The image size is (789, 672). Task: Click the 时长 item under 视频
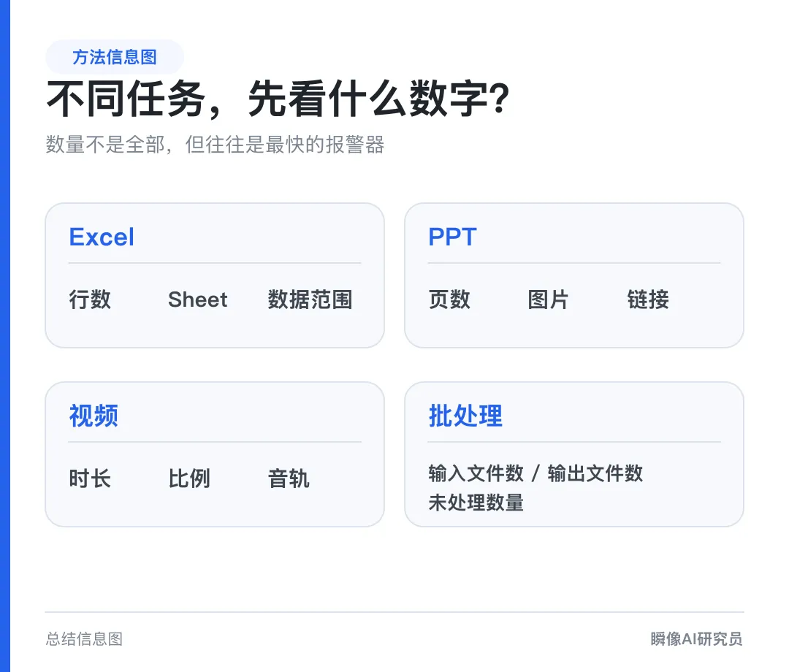pos(90,478)
